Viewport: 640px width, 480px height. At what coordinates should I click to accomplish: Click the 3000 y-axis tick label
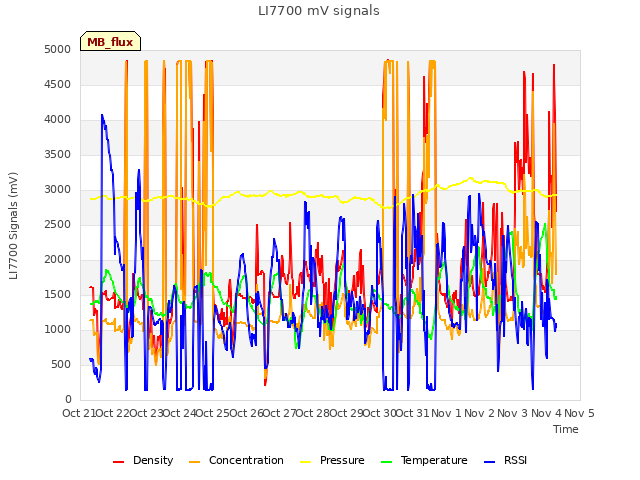point(58,189)
